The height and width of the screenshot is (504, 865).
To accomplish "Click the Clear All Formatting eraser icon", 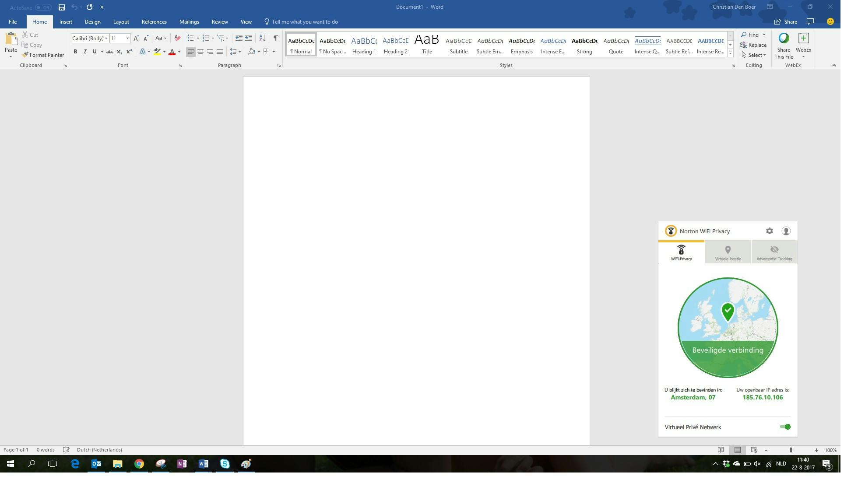I will coord(177,38).
